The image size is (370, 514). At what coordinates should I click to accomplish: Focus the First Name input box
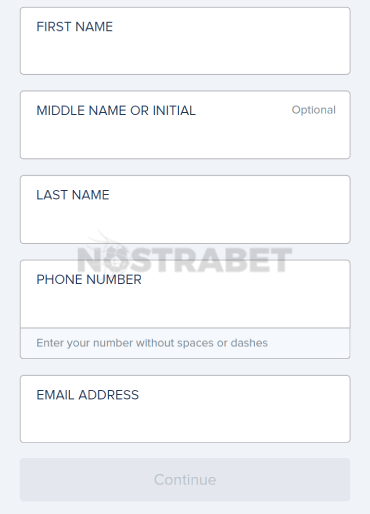coord(185,41)
